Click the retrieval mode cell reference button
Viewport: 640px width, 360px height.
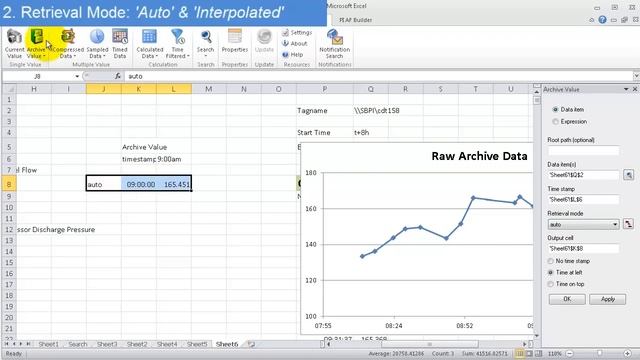click(629, 224)
